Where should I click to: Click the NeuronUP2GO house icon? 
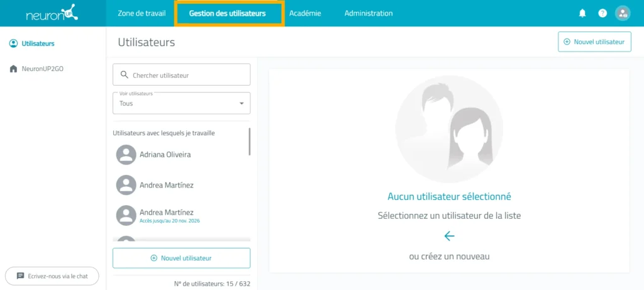[x=14, y=69]
